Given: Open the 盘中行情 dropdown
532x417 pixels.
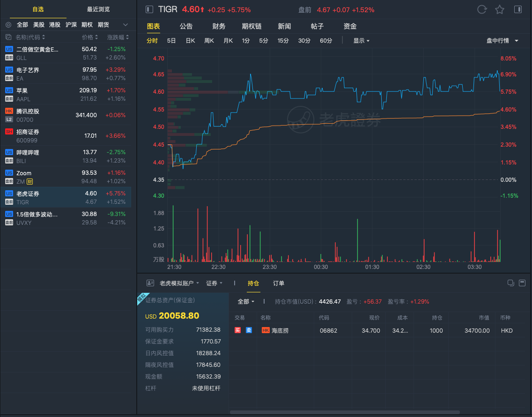Looking at the screenshot, I should click(502, 41).
